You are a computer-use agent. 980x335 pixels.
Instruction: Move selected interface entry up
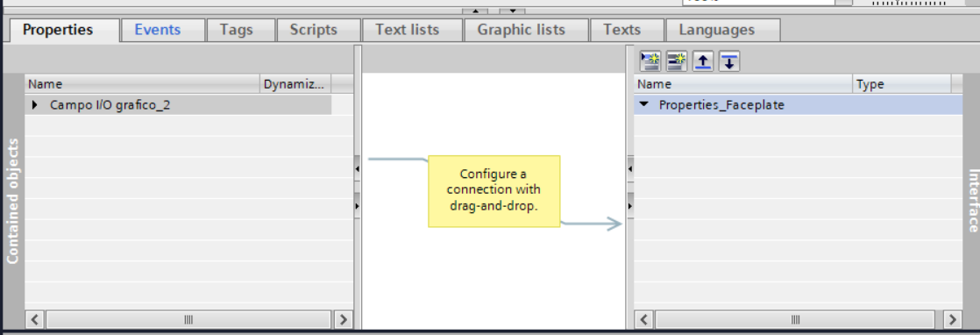pos(703,61)
